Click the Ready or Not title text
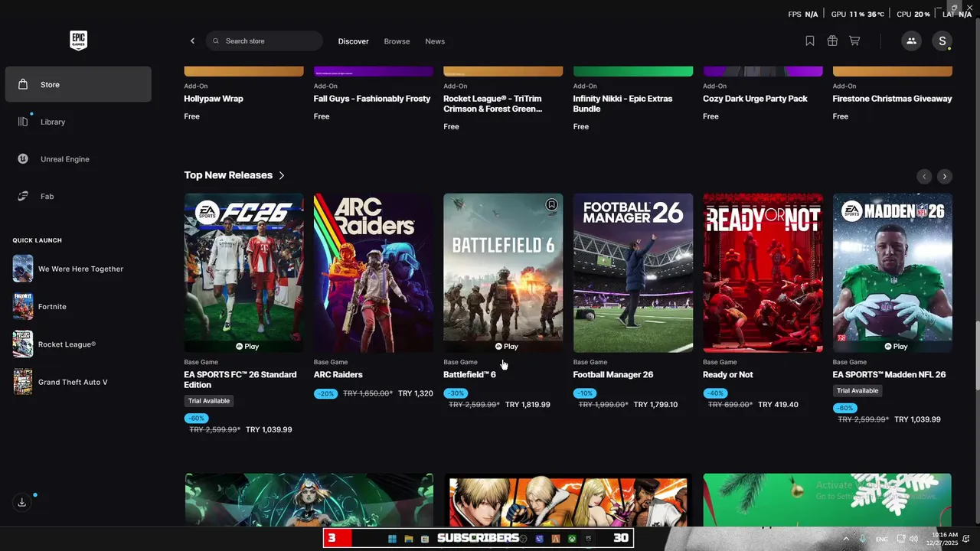The image size is (980, 551). click(x=728, y=374)
